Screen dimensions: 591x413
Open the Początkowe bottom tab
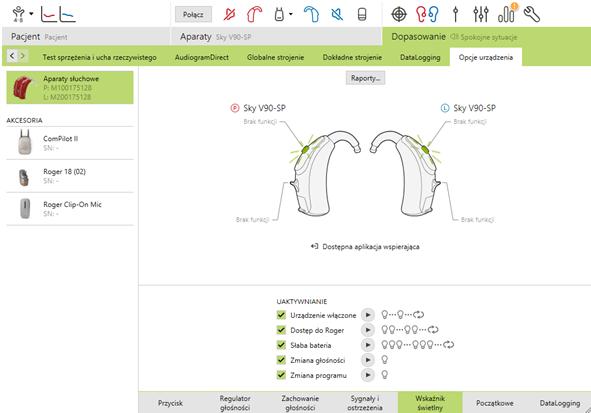[x=495, y=403]
